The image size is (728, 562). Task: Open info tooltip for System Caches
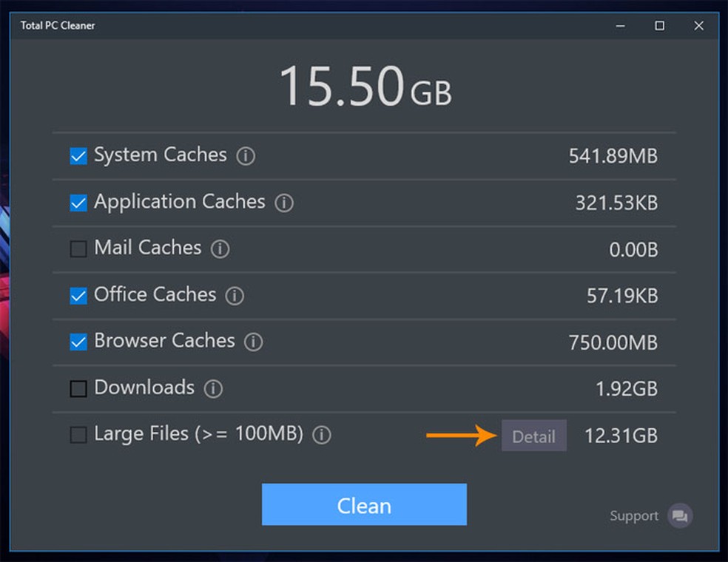tap(245, 156)
